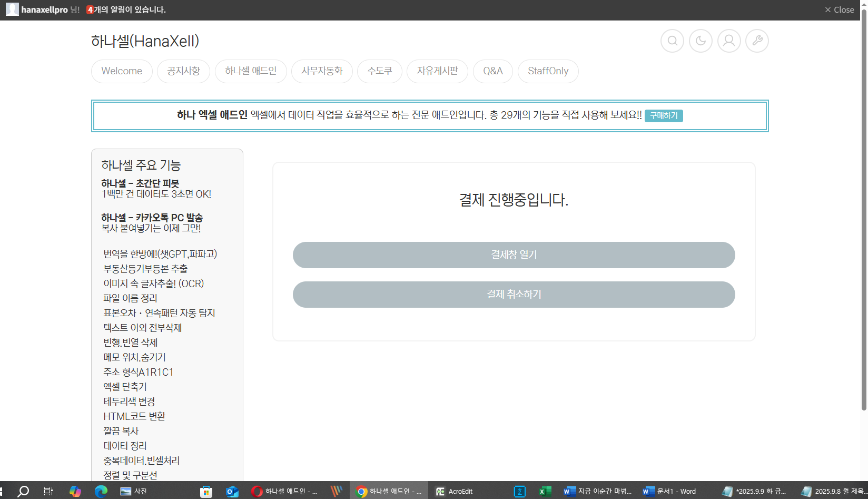868x499 pixels.
Task: Open 깔끔 복사 link
Action: [121, 431]
